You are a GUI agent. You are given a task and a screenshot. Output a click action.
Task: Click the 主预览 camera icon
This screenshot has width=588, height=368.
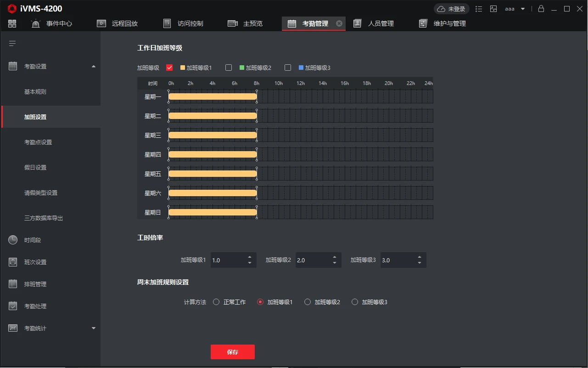pos(233,23)
